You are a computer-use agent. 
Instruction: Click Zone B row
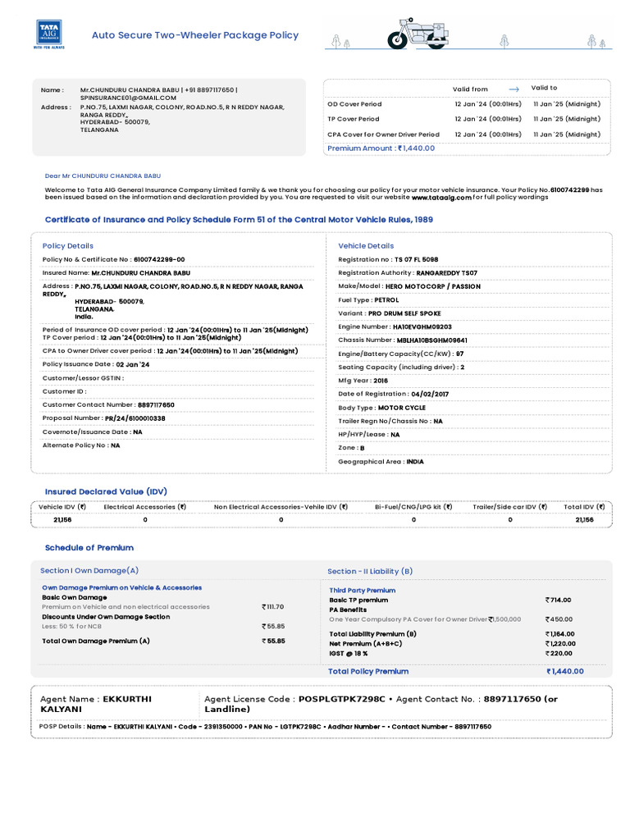351,448
